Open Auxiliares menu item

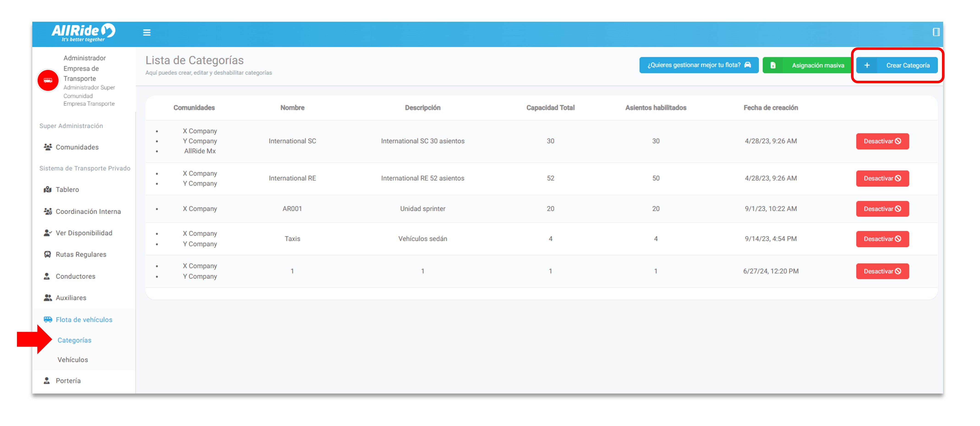[x=71, y=298]
